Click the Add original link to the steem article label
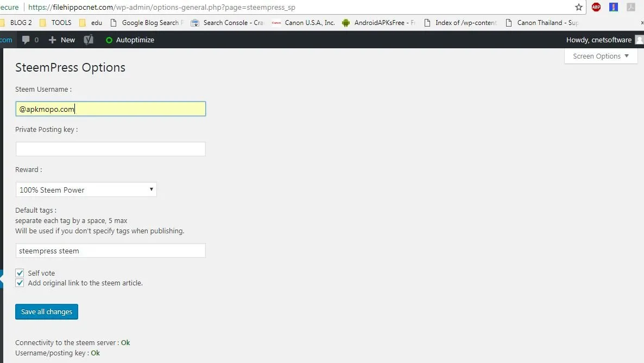 85,283
